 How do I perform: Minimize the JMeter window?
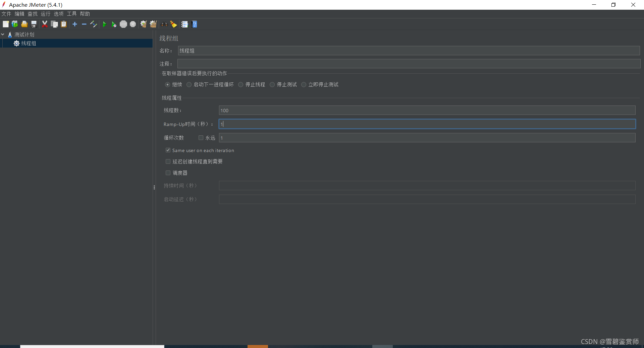click(x=594, y=5)
